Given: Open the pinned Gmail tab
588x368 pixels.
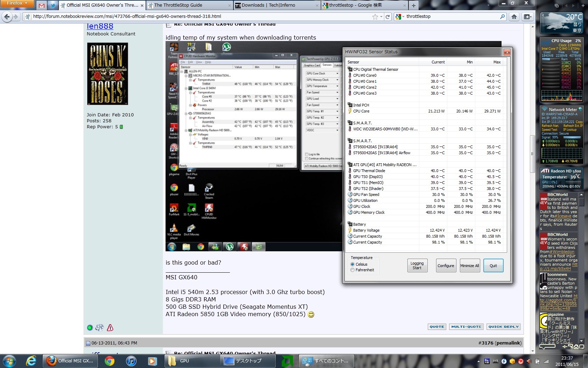Looking at the screenshot, I should coord(42,5).
